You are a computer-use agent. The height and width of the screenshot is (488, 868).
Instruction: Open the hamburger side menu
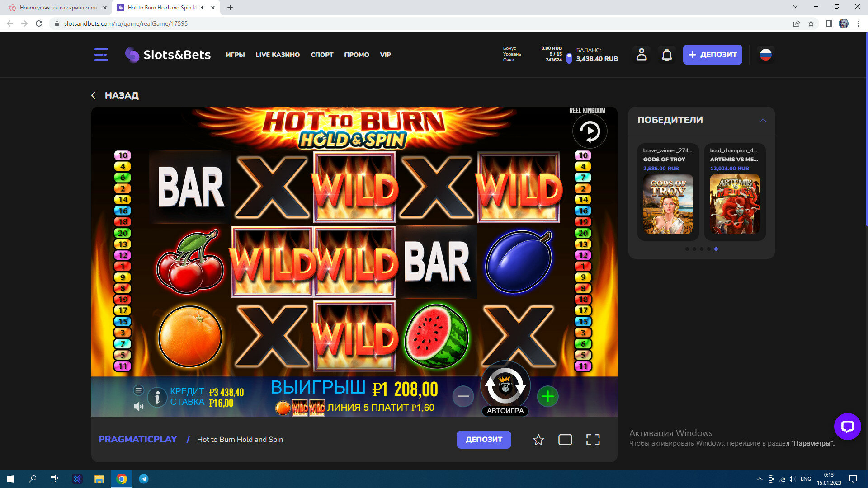coord(101,55)
